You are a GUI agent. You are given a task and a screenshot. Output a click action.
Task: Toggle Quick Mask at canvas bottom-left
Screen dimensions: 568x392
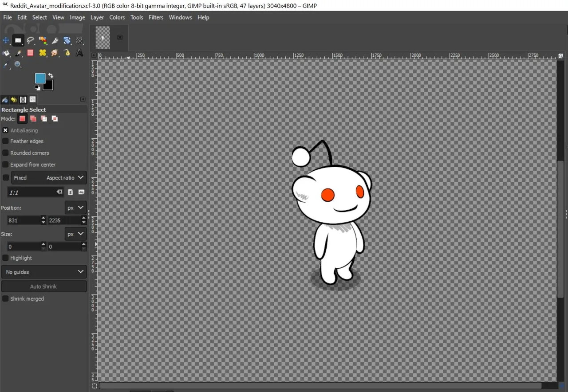[94, 386]
